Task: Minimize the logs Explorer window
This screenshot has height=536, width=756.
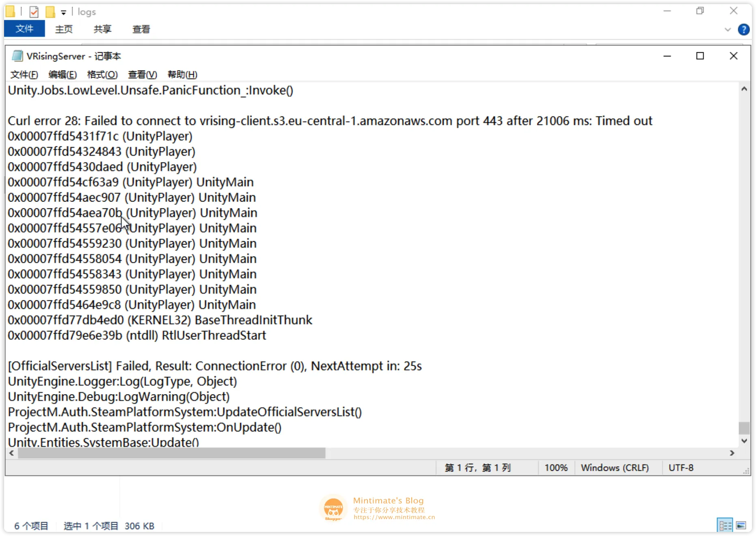Action: pyautogui.click(x=667, y=11)
